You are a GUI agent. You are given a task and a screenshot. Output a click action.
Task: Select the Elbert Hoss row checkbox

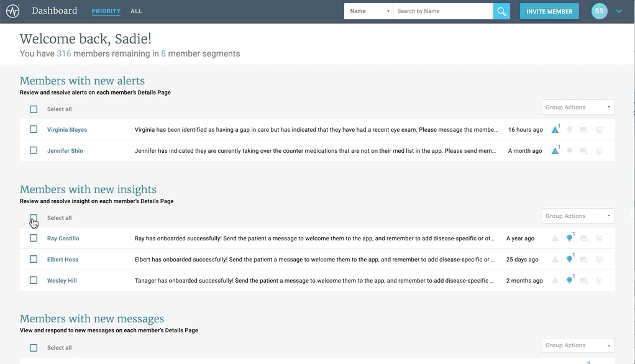click(x=34, y=259)
